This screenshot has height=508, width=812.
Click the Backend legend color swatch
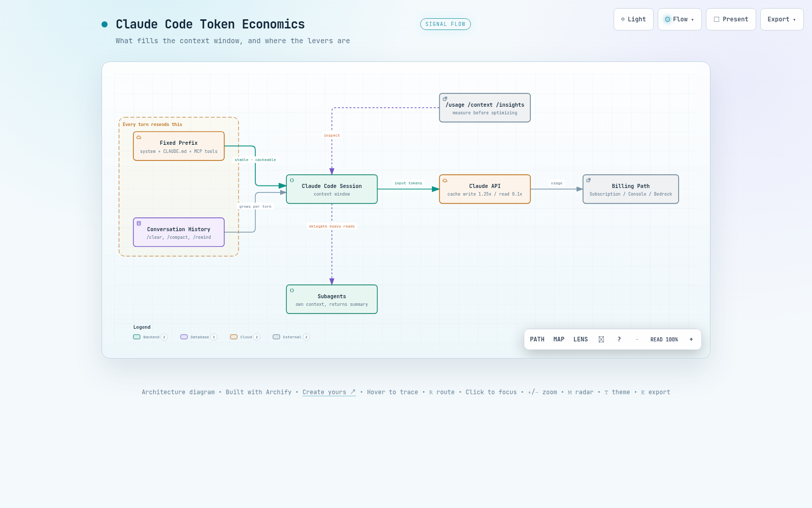[x=137, y=337]
